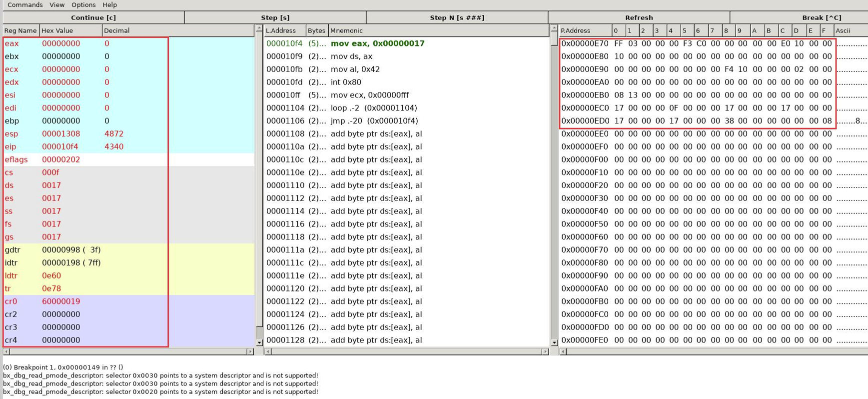Click the Mnemonic column header

click(438, 30)
